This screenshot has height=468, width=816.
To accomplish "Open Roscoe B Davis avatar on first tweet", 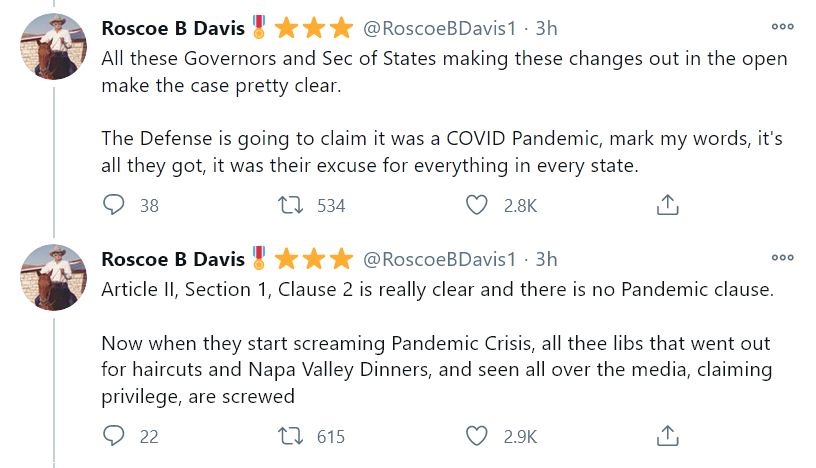I will (54, 46).
